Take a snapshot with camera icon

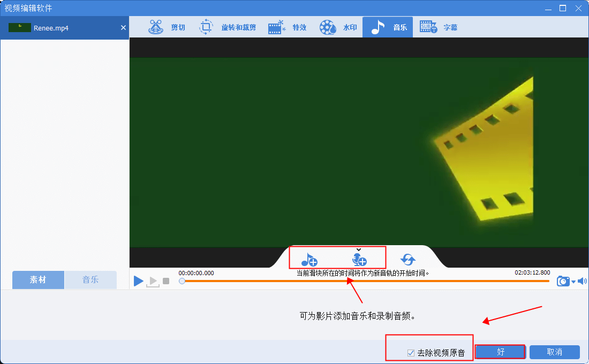tap(563, 281)
